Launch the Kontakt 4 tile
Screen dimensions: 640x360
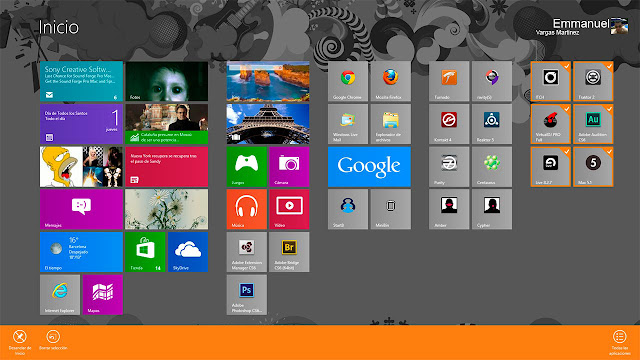tap(449, 124)
